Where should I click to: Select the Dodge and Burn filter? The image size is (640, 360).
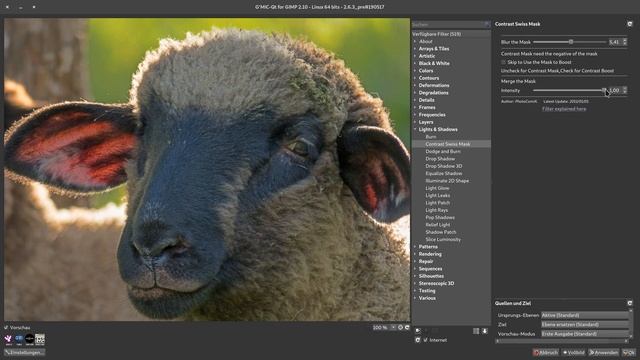pos(443,151)
